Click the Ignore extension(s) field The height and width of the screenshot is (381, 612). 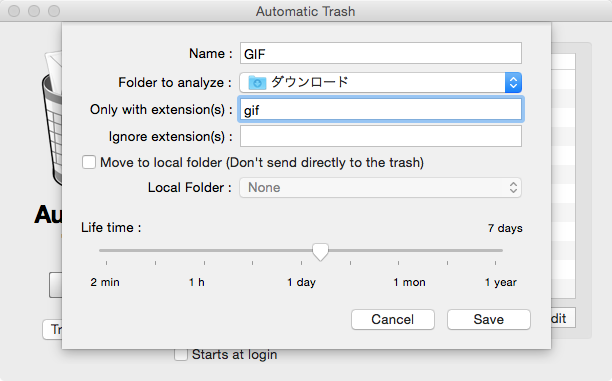pyautogui.click(x=381, y=136)
